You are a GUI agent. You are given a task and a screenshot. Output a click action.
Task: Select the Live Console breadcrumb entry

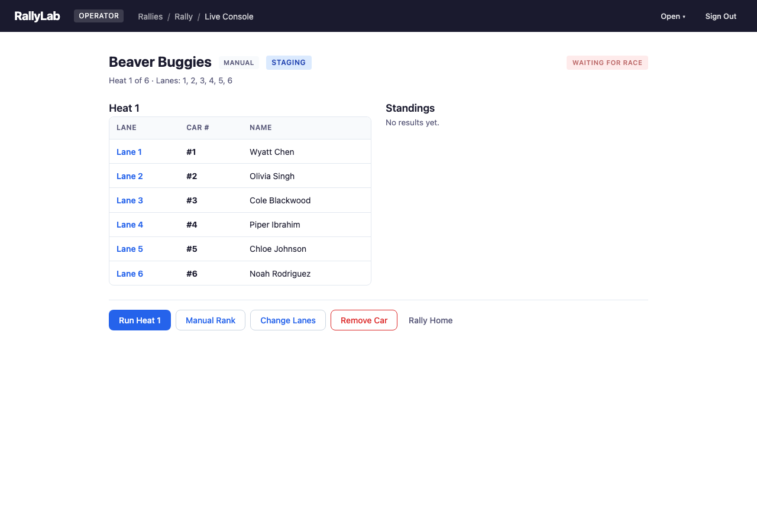[x=229, y=17]
